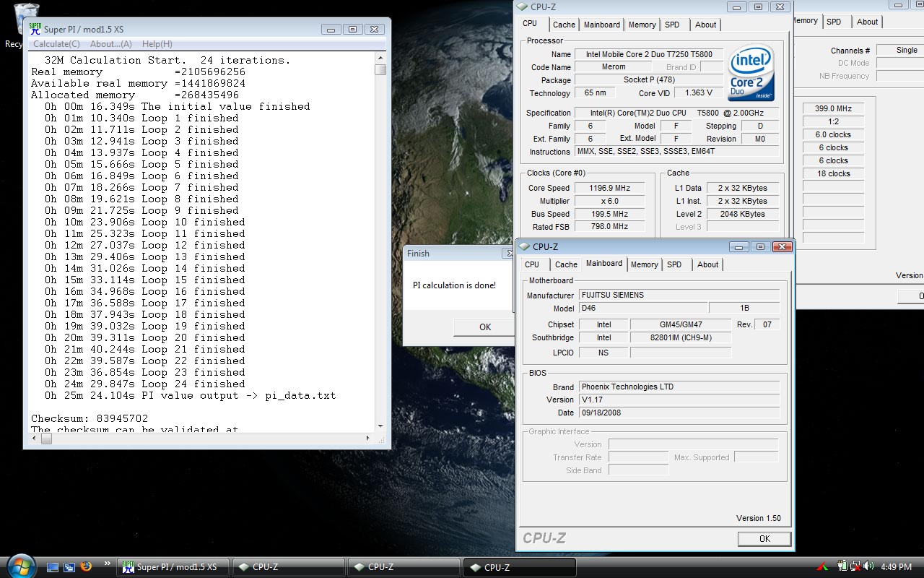Viewport: 924px width, 578px height.
Task: Click Switch between windows quick launch icon
Action: [69, 567]
